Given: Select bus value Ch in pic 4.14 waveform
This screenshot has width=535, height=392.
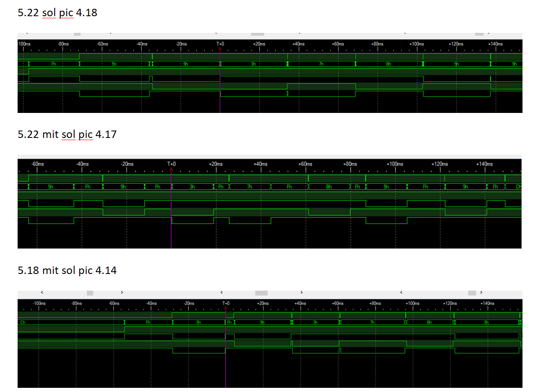Looking at the screenshot, I should tap(23, 323).
